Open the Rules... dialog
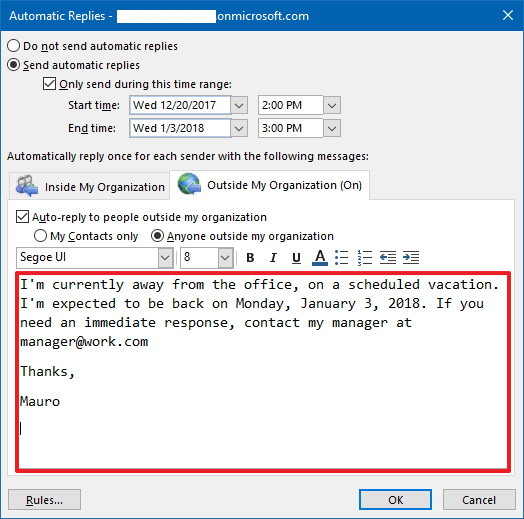Image resolution: width=524 pixels, height=519 pixels. coord(44,500)
